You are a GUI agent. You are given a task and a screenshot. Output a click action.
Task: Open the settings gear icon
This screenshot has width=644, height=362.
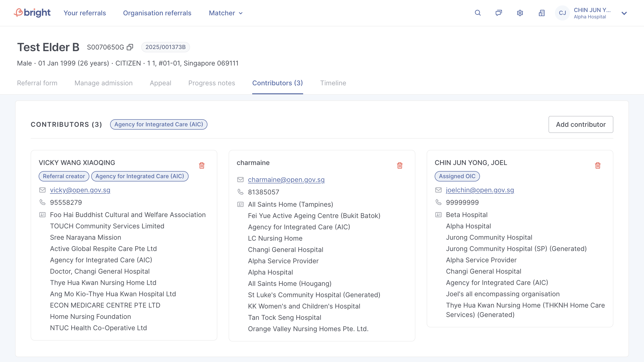520,13
